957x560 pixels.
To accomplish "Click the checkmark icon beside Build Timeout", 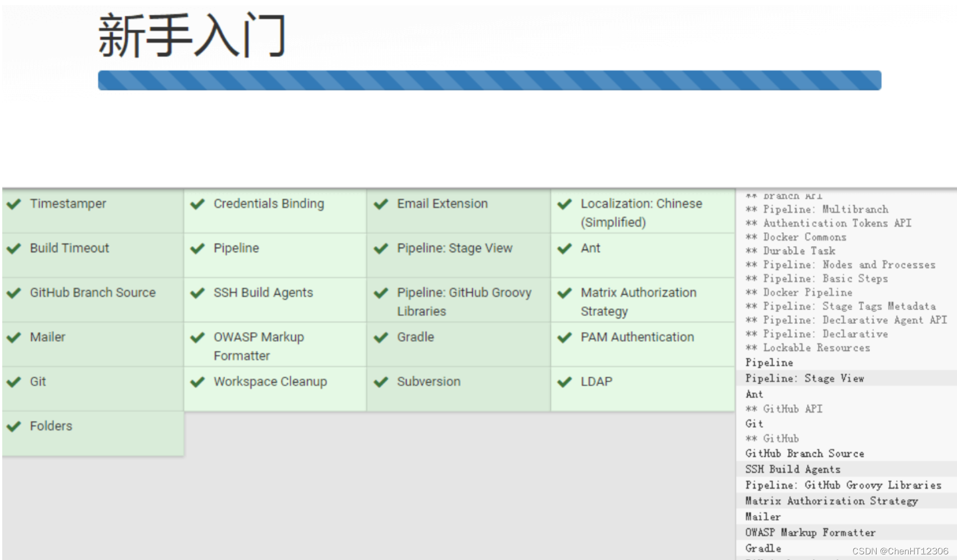I will point(14,249).
